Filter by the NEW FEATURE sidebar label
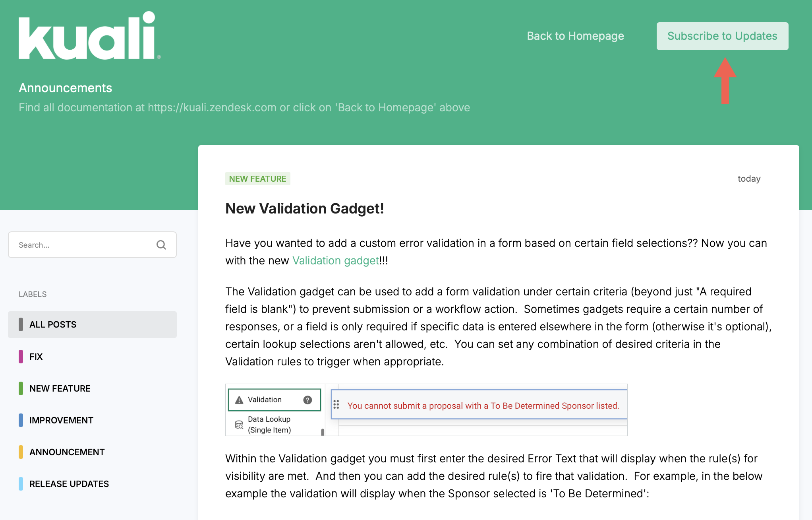This screenshot has width=812, height=520. point(60,388)
